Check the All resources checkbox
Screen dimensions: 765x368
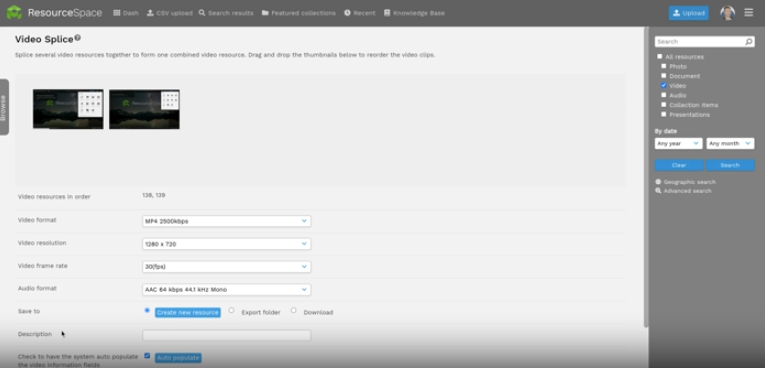[x=660, y=57]
